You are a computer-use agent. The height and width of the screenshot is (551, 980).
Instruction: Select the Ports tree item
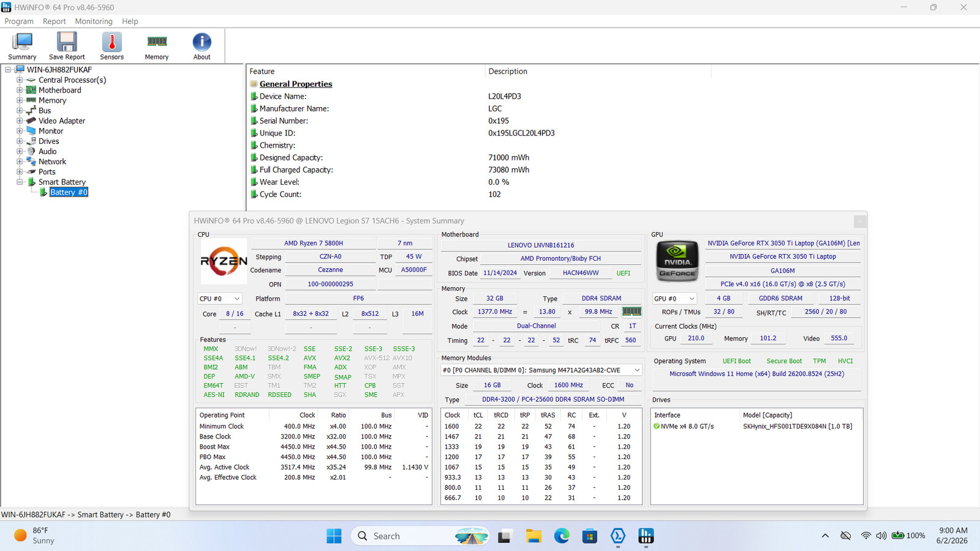pos(47,172)
